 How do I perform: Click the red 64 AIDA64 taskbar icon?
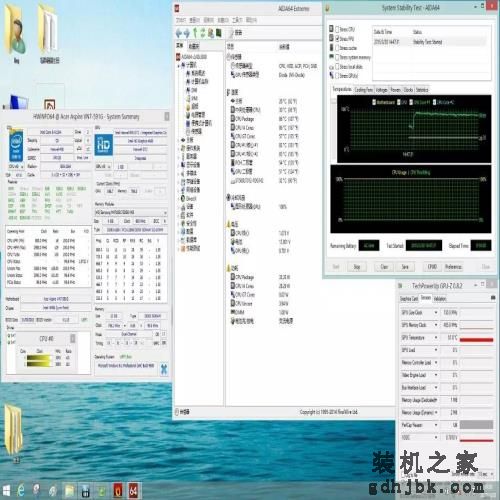click(x=133, y=491)
